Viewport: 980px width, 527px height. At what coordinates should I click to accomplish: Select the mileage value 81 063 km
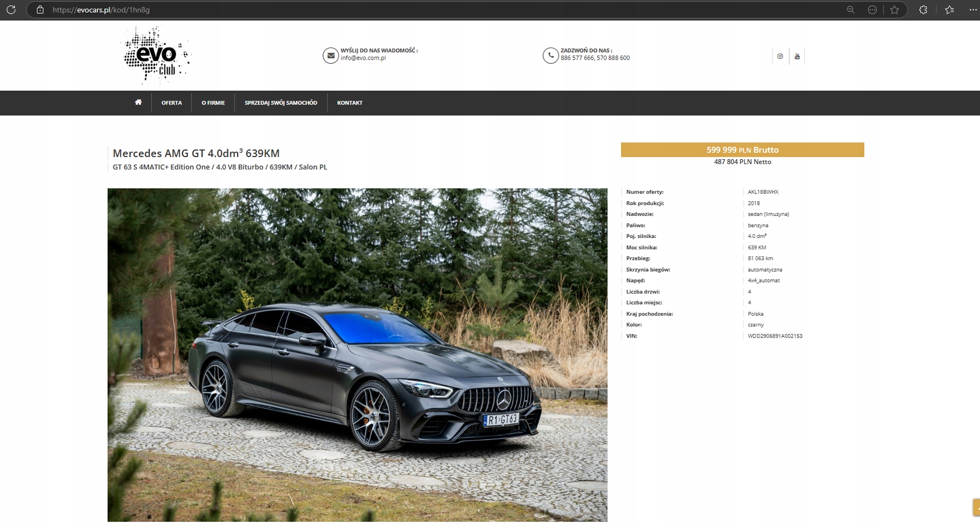[761, 258]
